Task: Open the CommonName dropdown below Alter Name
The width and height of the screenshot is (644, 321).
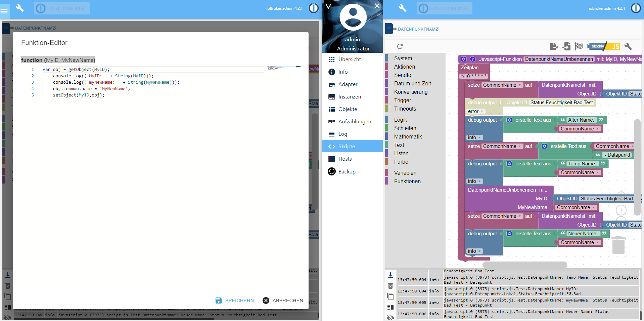Action: coord(580,129)
